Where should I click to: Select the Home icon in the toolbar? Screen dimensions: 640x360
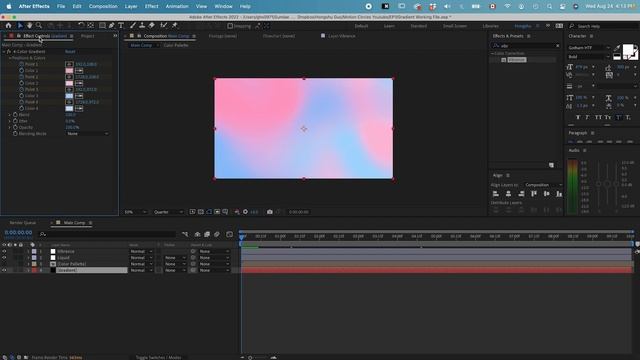point(8,25)
